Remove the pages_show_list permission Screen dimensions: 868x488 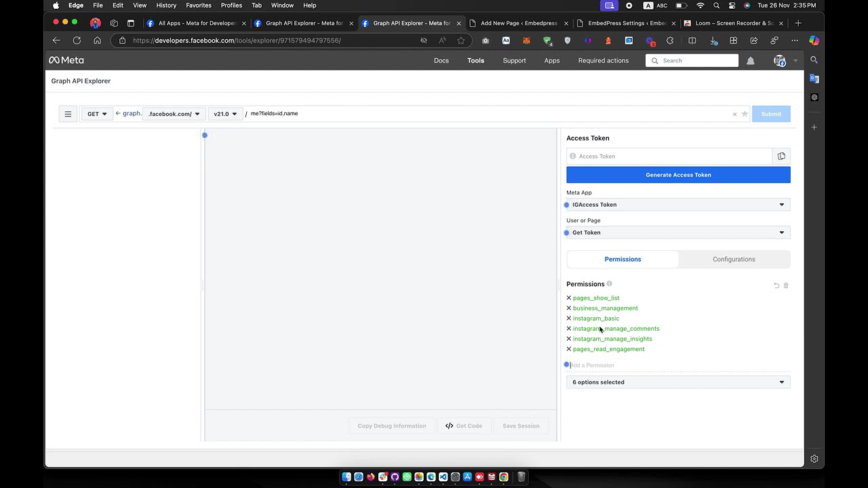(569, 298)
